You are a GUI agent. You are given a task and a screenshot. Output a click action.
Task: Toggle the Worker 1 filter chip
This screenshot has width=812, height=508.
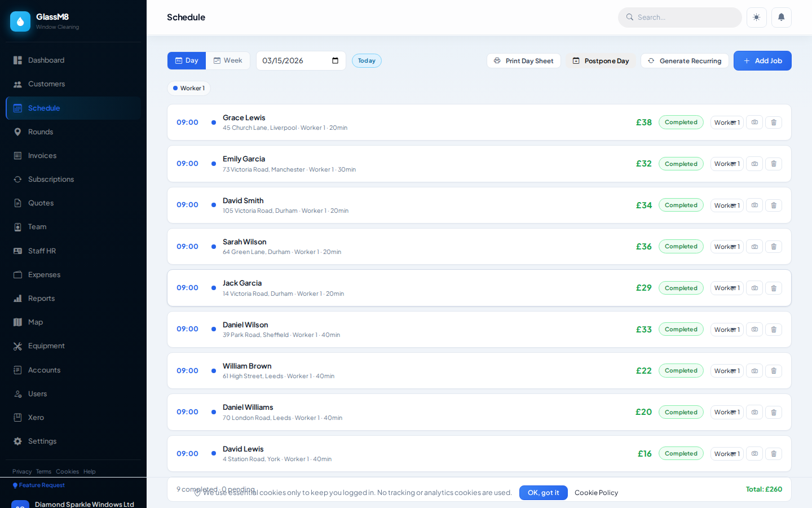point(189,88)
